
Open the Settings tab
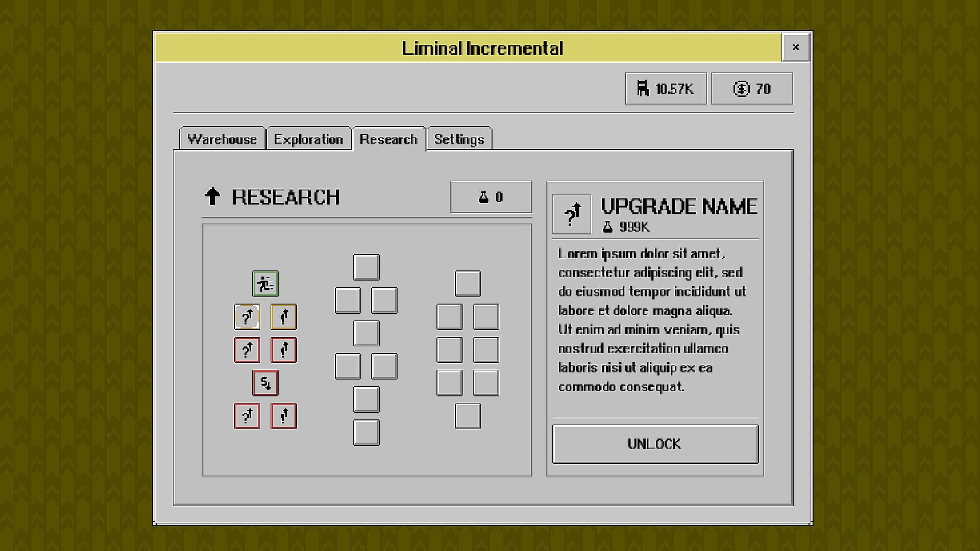click(459, 139)
